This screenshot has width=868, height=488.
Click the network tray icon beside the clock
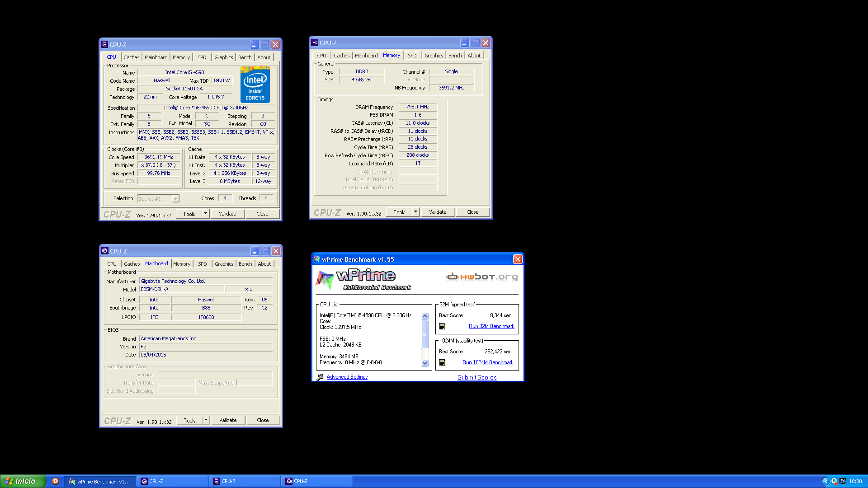click(843, 481)
